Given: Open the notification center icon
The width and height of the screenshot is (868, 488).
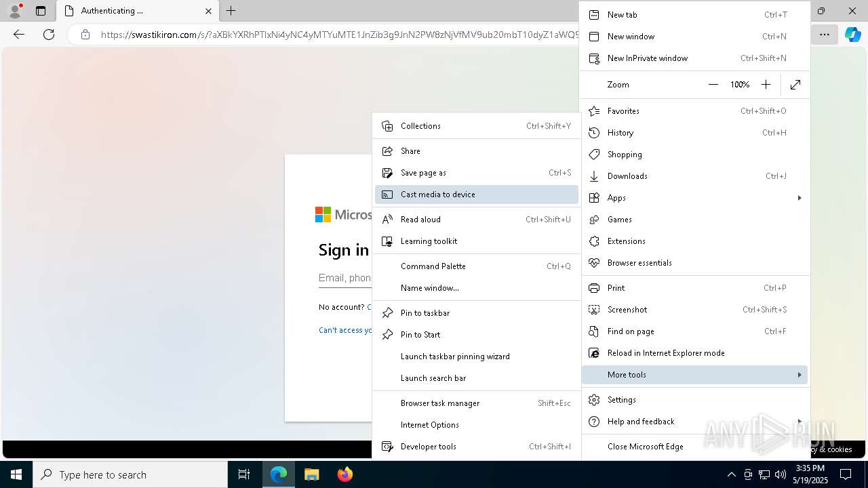Looking at the screenshot, I should [846, 474].
